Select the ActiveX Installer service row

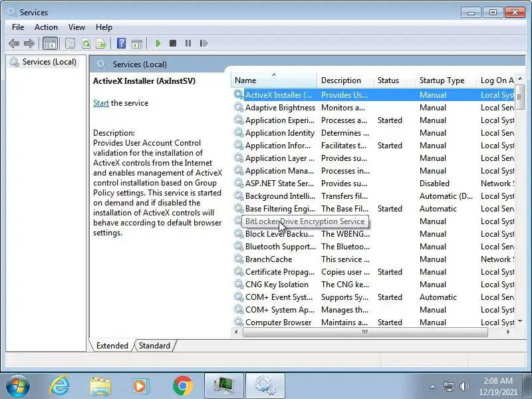tap(373, 95)
